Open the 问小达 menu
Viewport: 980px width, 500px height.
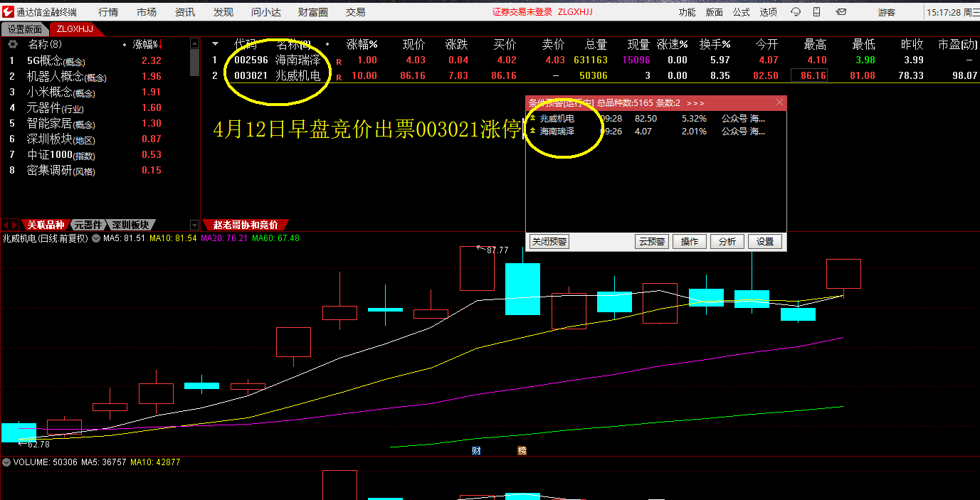[x=265, y=12]
